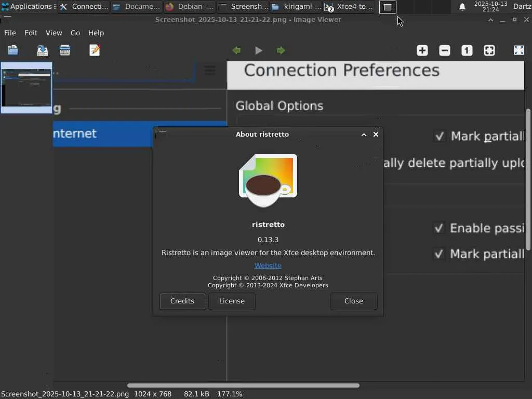532x399 pixels.
Task: Click status bar text 1024 x 768
Action: click(x=153, y=394)
